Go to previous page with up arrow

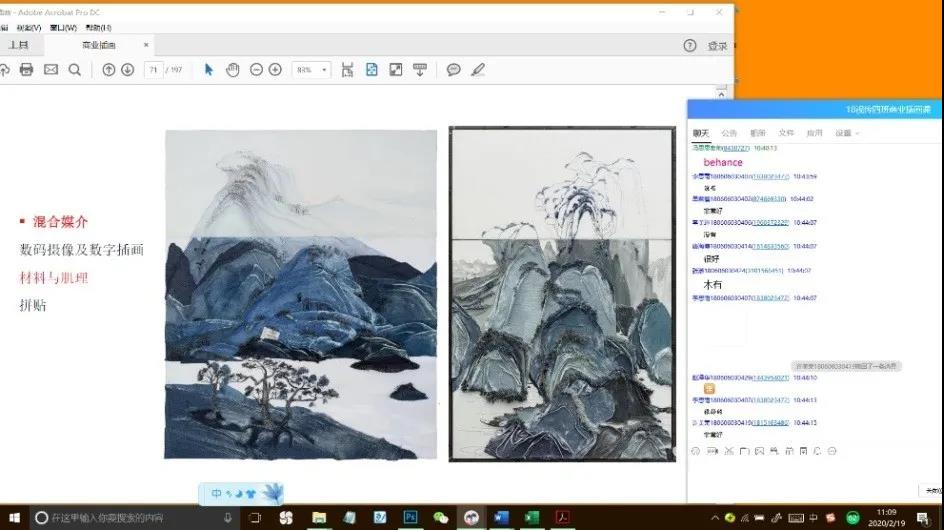click(x=108, y=70)
